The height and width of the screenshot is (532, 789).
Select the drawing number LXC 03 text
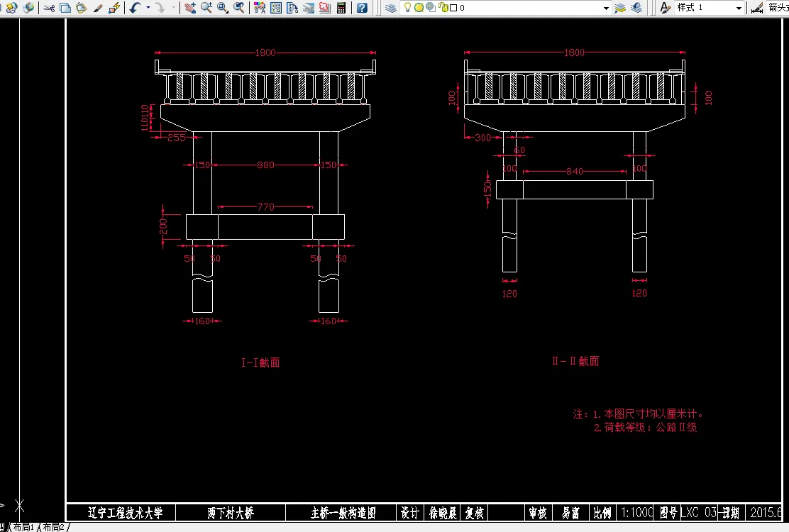tap(698, 513)
